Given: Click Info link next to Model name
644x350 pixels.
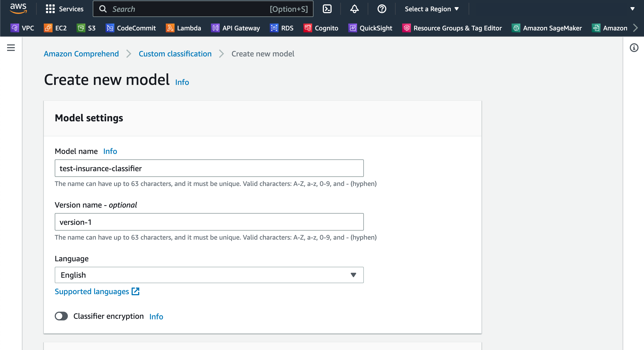Looking at the screenshot, I should coord(110,151).
